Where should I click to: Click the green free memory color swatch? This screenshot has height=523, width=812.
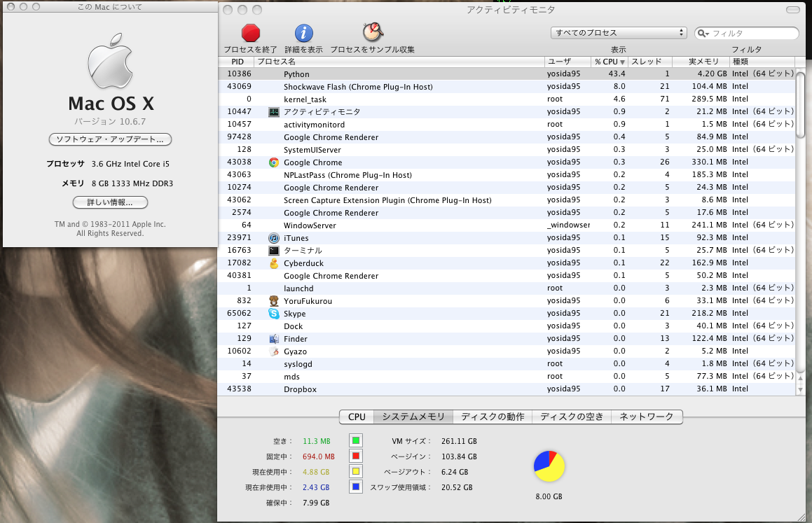(356, 441)
